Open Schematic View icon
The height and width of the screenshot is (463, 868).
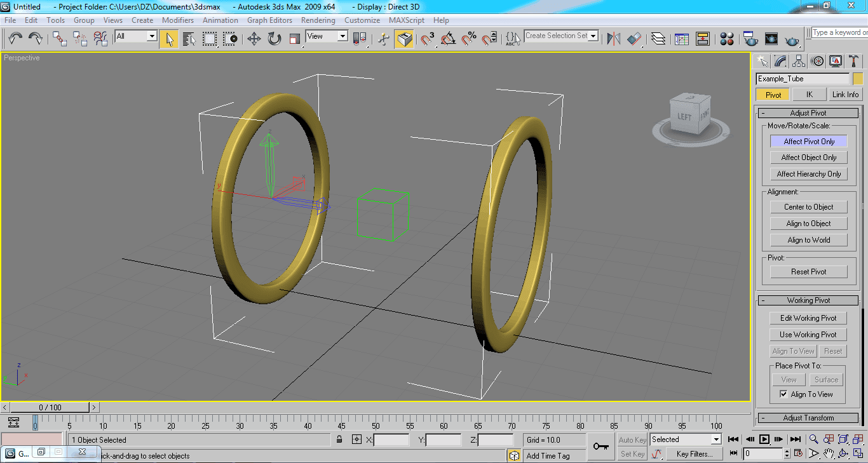click(703, 39)
